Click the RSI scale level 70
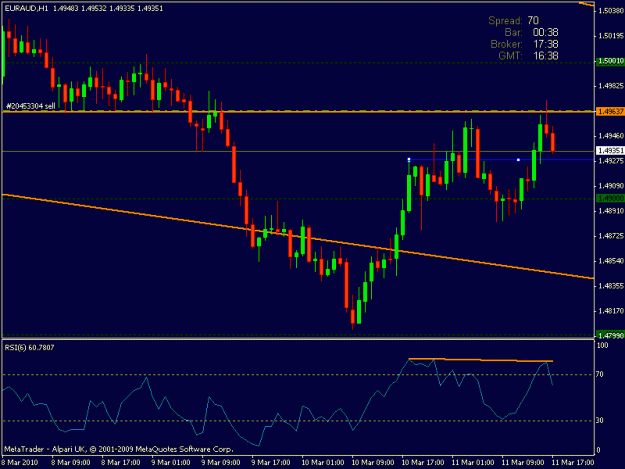The width and height of the screenshot is (625, 469). (600, 374)
